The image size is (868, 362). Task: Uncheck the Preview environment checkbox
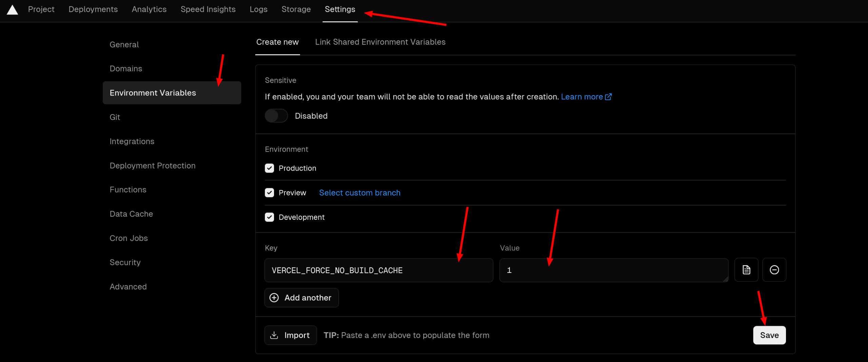[x=269, y=193]
